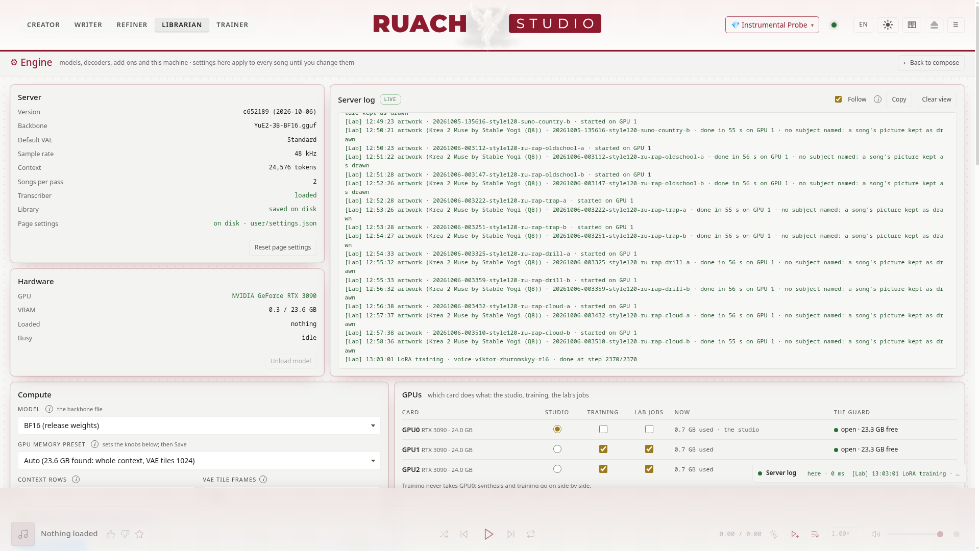
Task: Toggle light/dark theme sun icon
Action: (888, 24)
